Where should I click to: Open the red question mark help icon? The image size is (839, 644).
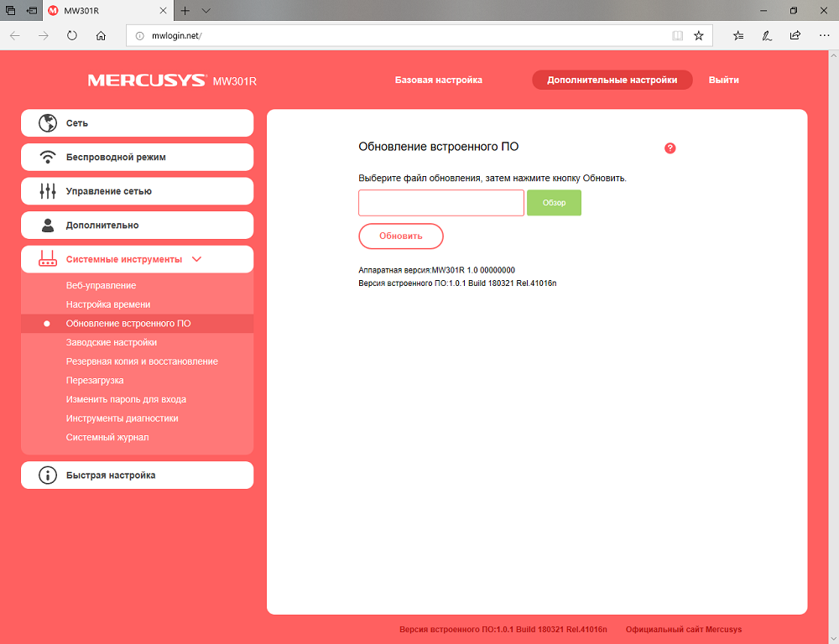670,148
